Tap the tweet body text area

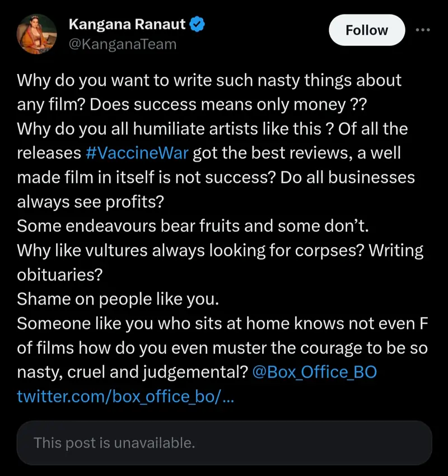tap(224, 224)
